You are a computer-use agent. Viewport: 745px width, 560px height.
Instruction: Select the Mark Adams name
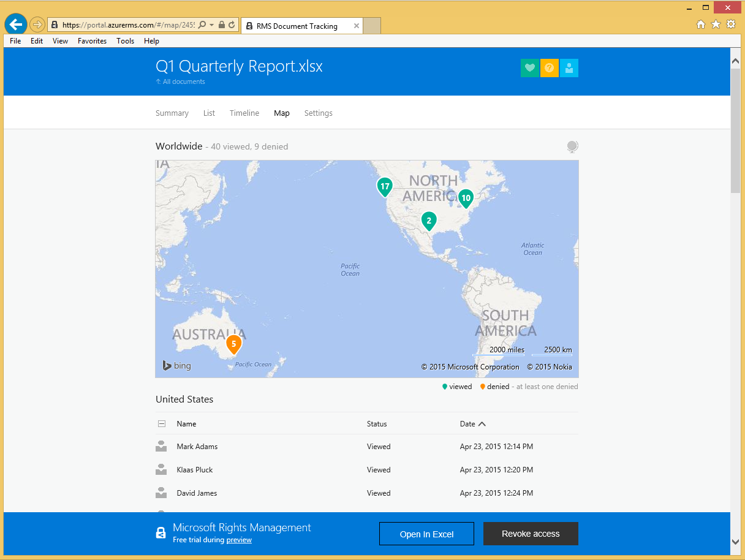[x=197, y=447]
